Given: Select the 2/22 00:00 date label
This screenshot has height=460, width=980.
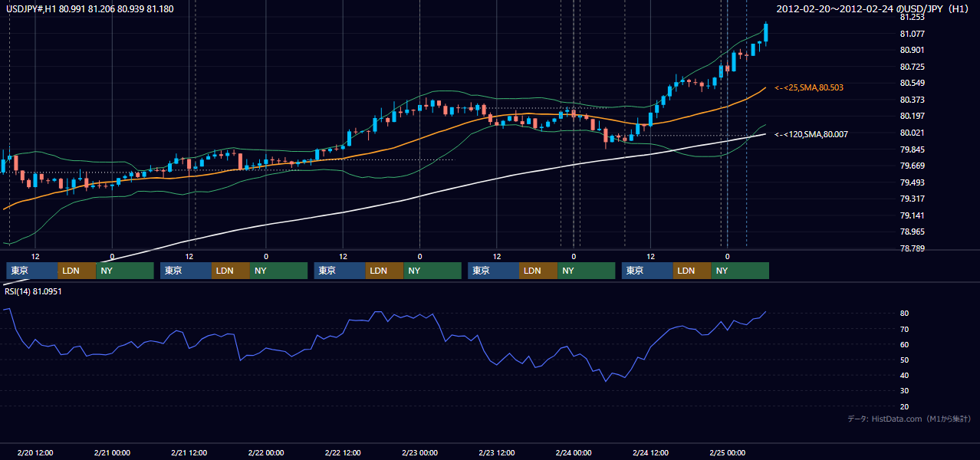Looking at the screenshot, I should click(266, 453).
